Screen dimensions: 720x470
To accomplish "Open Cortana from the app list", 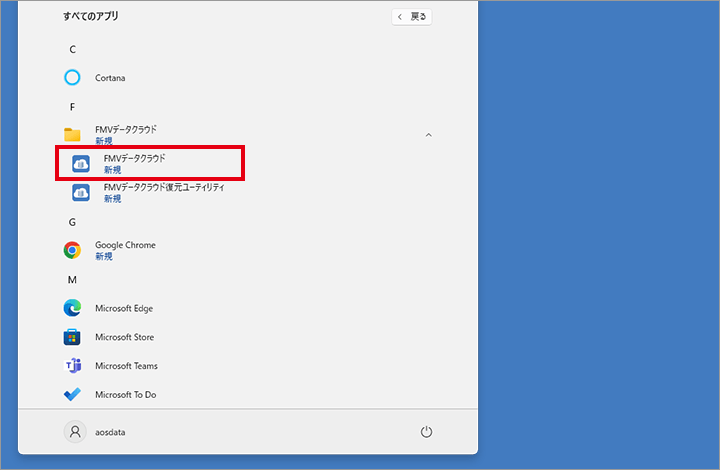I will point(109,78).
